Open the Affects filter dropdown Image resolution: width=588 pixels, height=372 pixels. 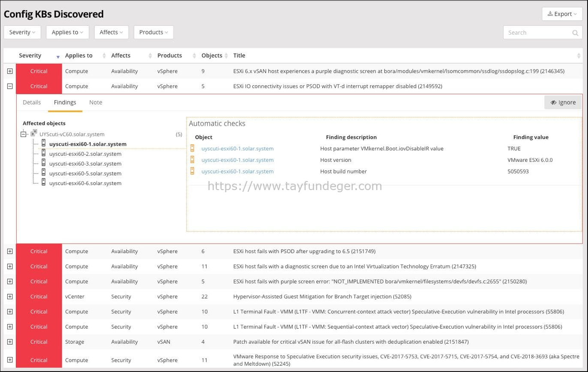click(x=111, y=32)
